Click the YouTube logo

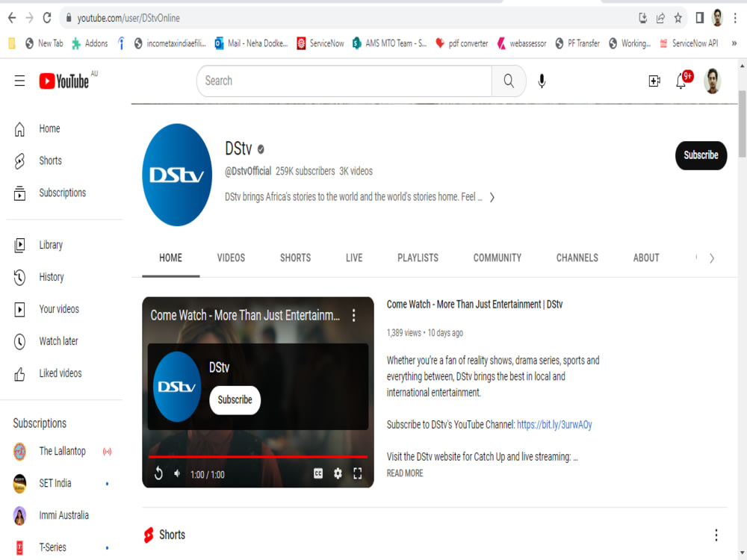tap(64, 81)
